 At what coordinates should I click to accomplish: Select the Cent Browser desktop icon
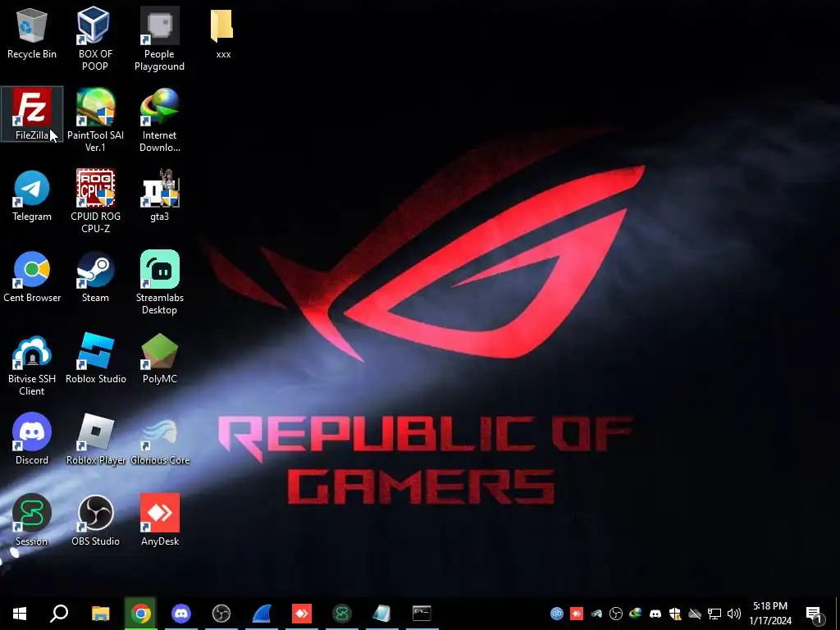pos(32,277)
